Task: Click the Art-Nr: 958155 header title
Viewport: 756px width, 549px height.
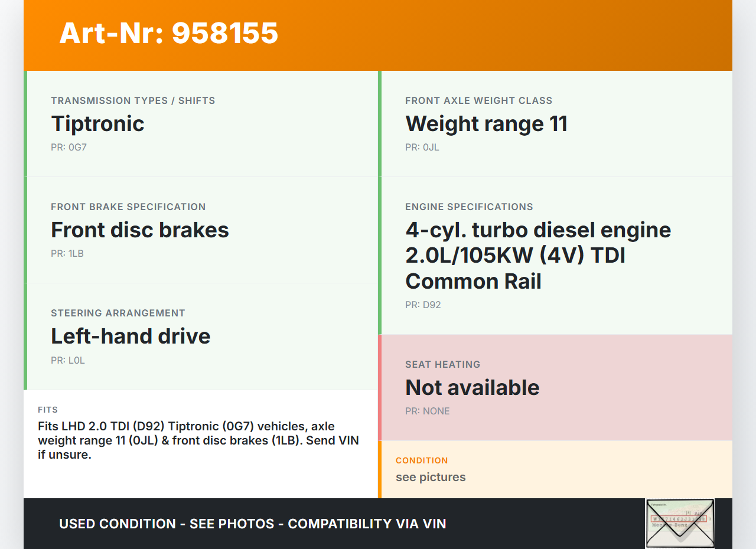Action: coord(169,33)
